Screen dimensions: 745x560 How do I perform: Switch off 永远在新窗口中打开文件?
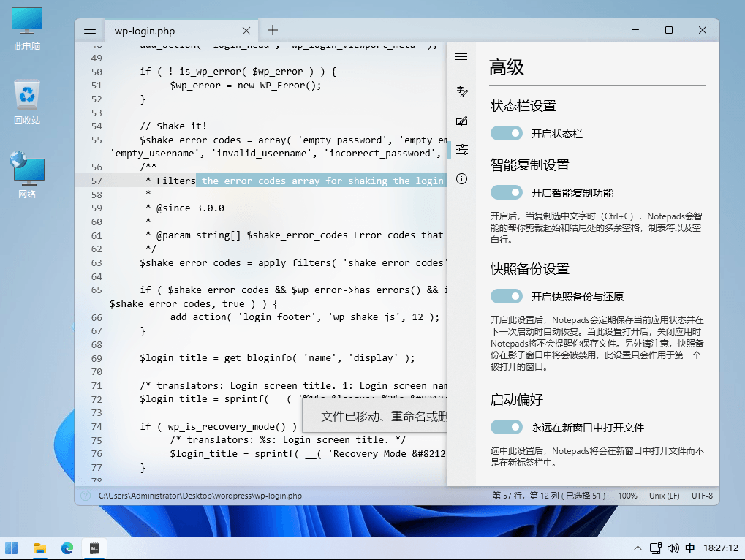(506, 427)
